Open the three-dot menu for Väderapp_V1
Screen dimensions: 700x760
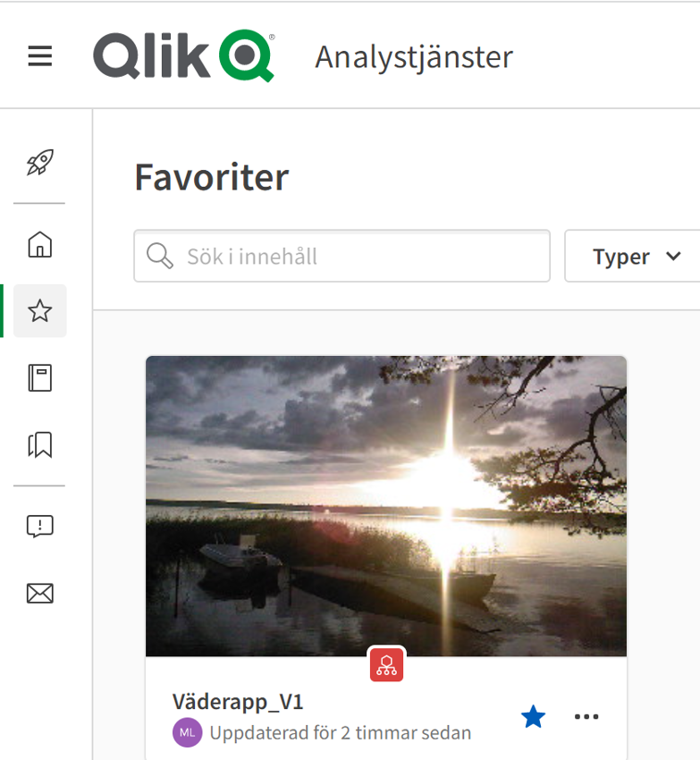(586, 716)
